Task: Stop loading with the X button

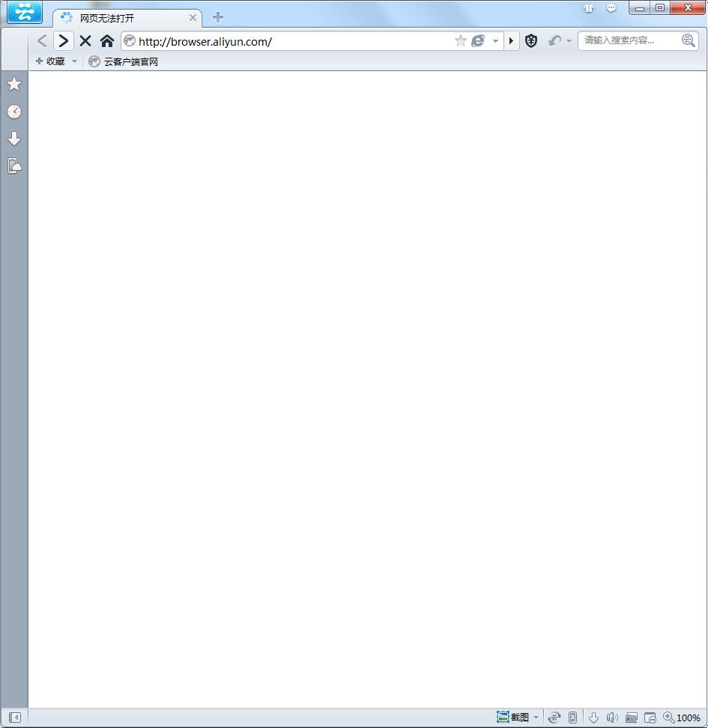Action: click(x=85, y=41)
